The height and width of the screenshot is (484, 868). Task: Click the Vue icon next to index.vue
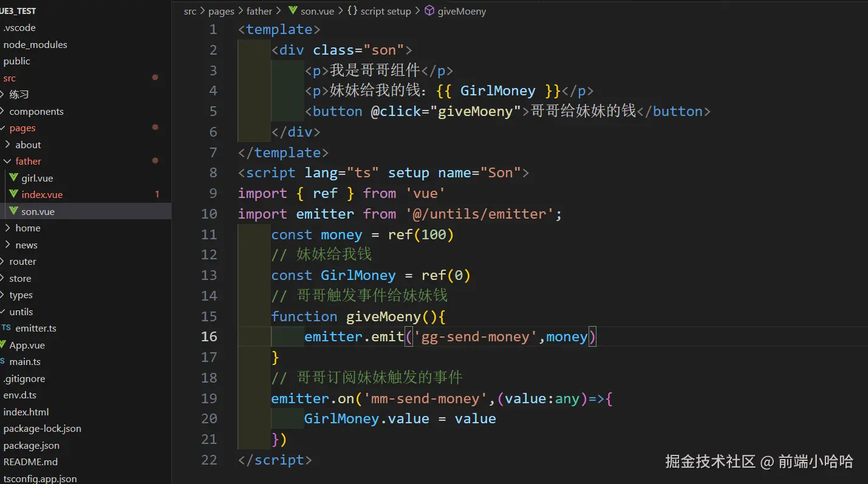14,194
